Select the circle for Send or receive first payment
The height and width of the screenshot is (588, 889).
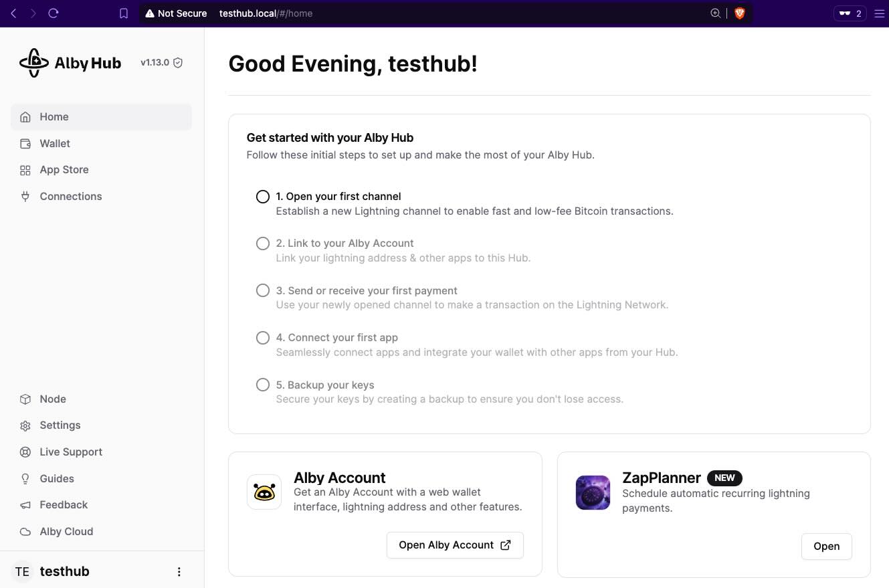[263, 290]
